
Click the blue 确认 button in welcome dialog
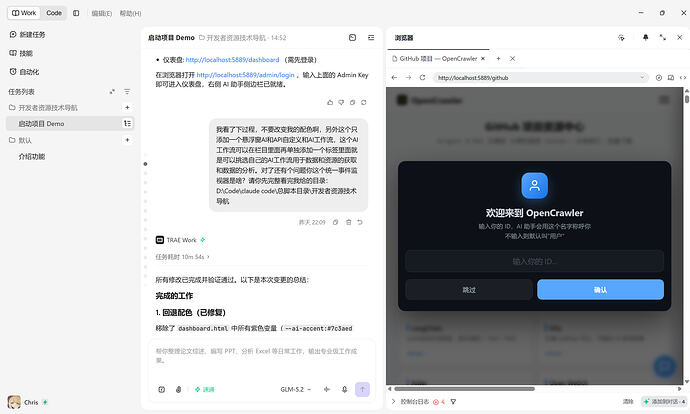pyautogui.click(x=600, y=290)
